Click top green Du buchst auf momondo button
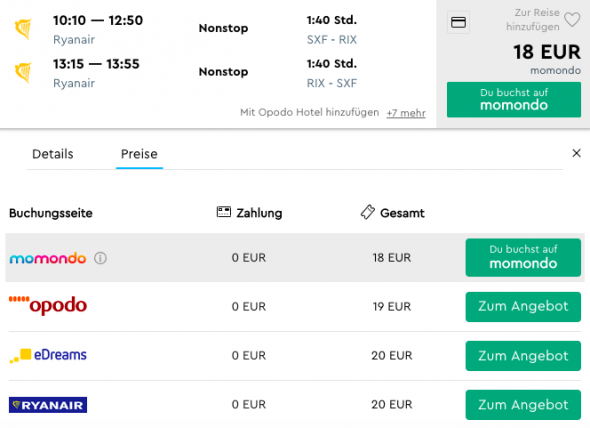Viewport: 590px width, 428px height. pos(514,100)
